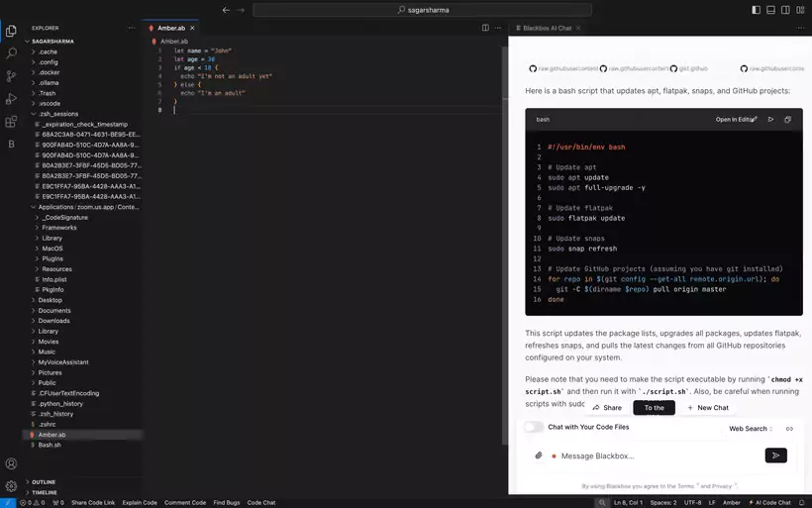Collapse the .zsh_sessions folder
812x508 pixels.
[x=81, y=114]
